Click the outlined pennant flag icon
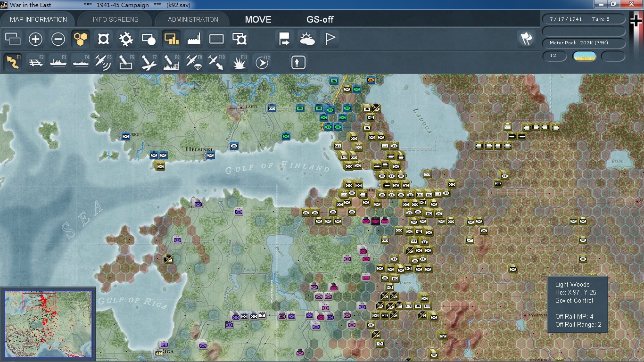This screenshot has width=644, height=362. click(330, 39)
